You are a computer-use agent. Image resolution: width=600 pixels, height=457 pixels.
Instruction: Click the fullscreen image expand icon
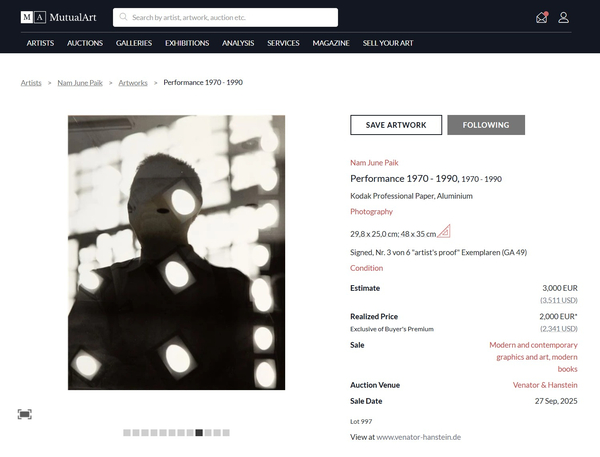click(25, 414)
